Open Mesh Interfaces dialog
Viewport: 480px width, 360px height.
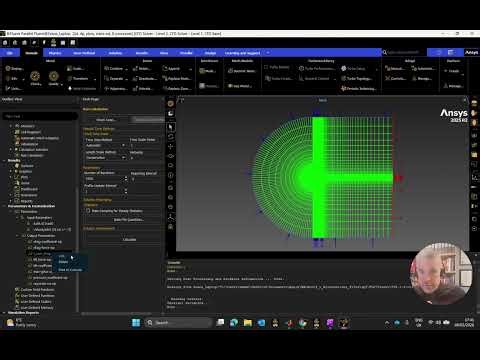[x=207, y=71]
